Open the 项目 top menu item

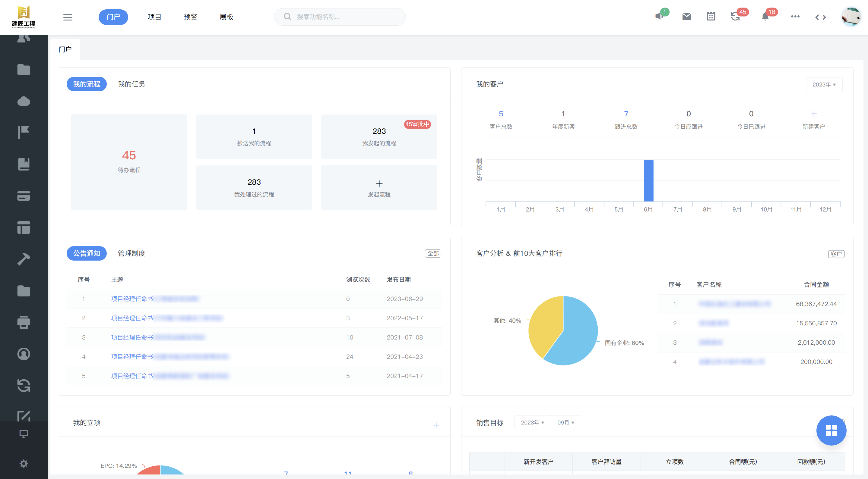pyautogui.click(x=154, y=17)
